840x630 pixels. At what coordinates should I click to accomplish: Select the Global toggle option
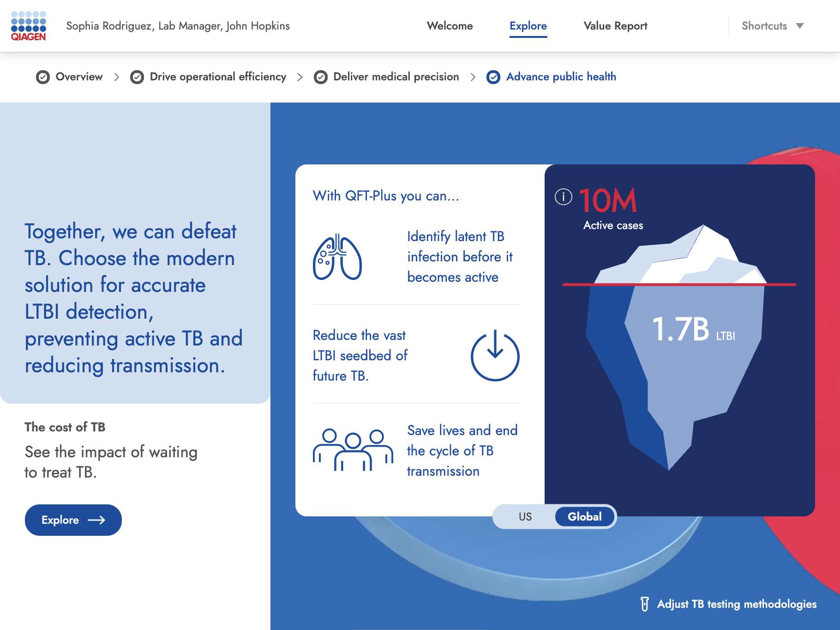point(584,516)
